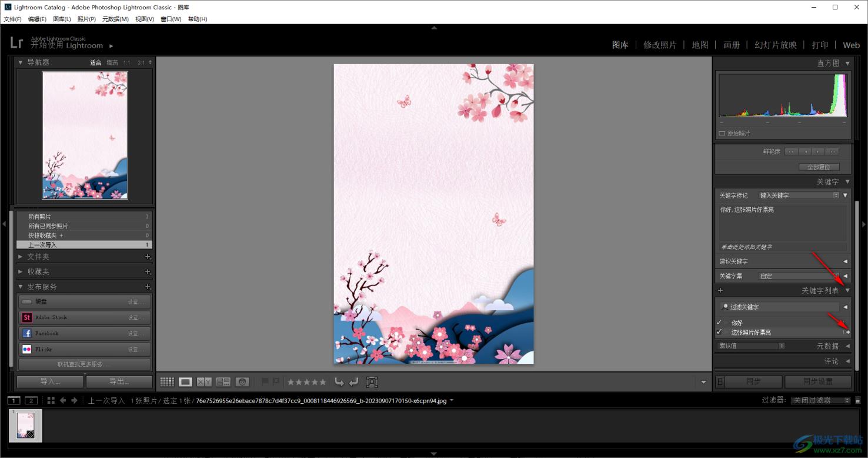868x458 pixels.
Task: Open People face view icon
Action: [x=242, y=382]
